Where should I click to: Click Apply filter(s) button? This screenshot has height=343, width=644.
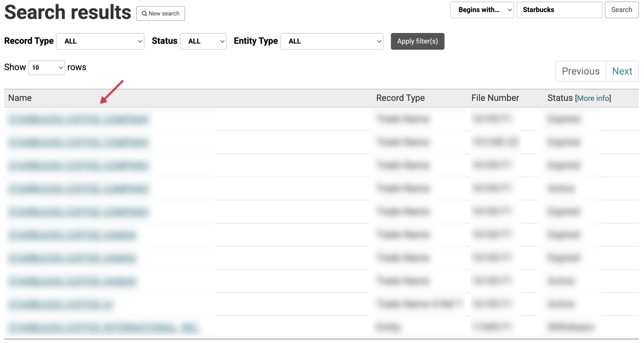coord(417,41)
